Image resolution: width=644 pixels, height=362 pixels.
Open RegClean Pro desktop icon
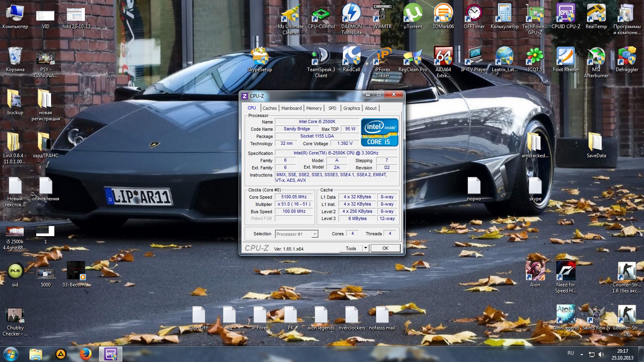413,60
